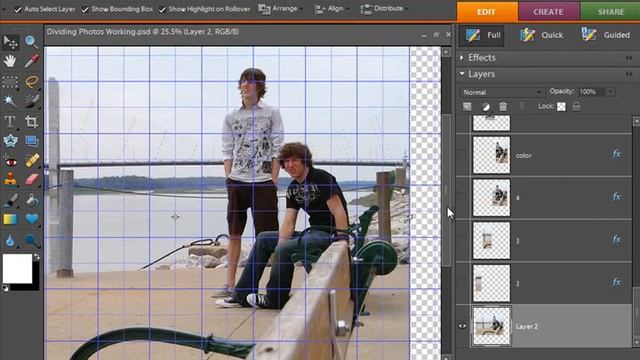Click the white foreground color swatch
The image size is (640, 360).
click(x=18, y=268)
